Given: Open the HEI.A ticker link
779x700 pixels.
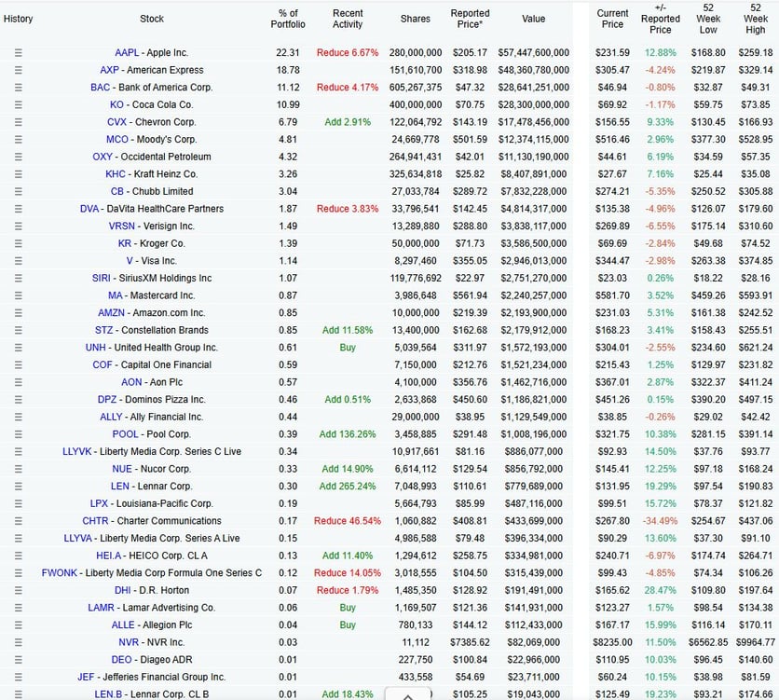Looking at the screenshot, I should click(109, 556).
